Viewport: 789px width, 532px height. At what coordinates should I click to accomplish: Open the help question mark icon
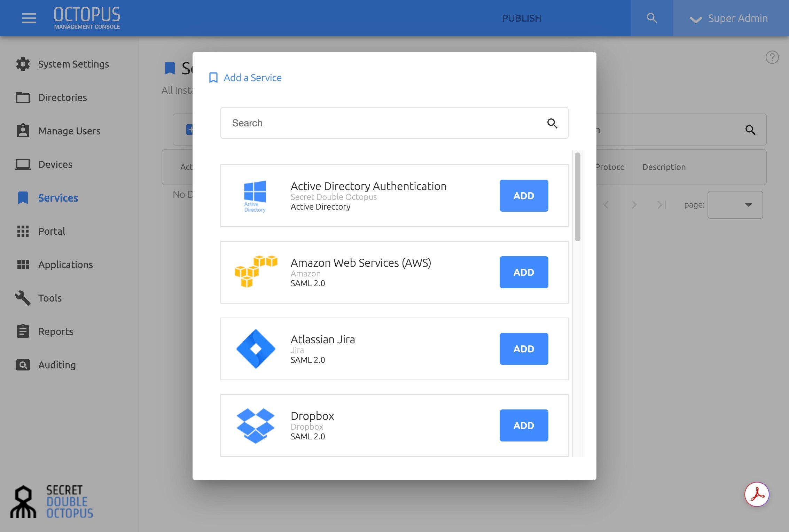tap(772, 57)
